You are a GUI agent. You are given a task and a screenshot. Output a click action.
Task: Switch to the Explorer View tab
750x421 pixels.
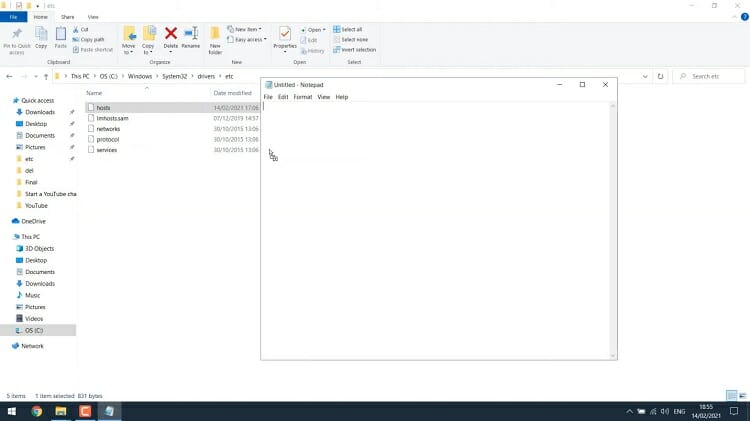click(x=93, y=17)
